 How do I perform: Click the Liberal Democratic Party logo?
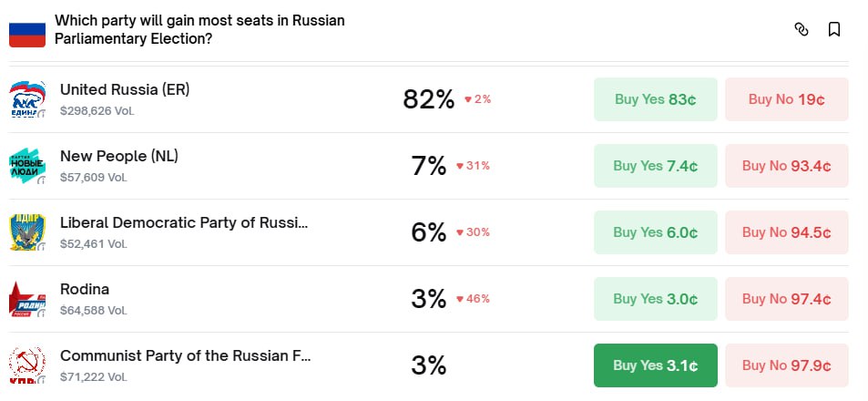27,232
